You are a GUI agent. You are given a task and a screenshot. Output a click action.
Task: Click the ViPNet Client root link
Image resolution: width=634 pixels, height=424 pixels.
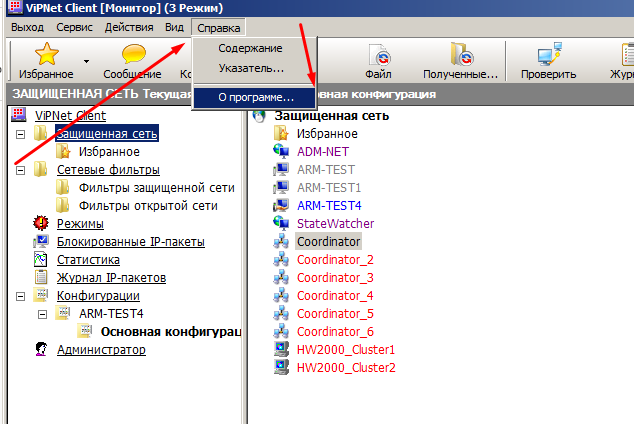click(70, 115)
